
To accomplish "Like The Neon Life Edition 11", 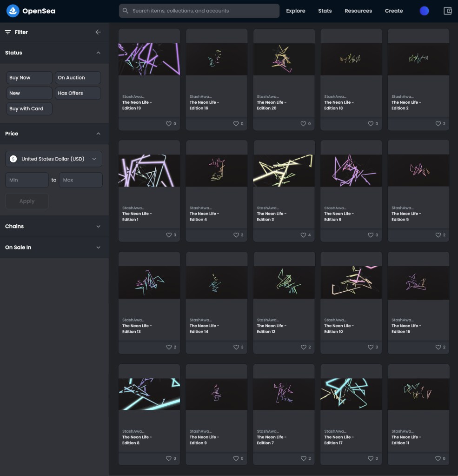I will point(438,458).
